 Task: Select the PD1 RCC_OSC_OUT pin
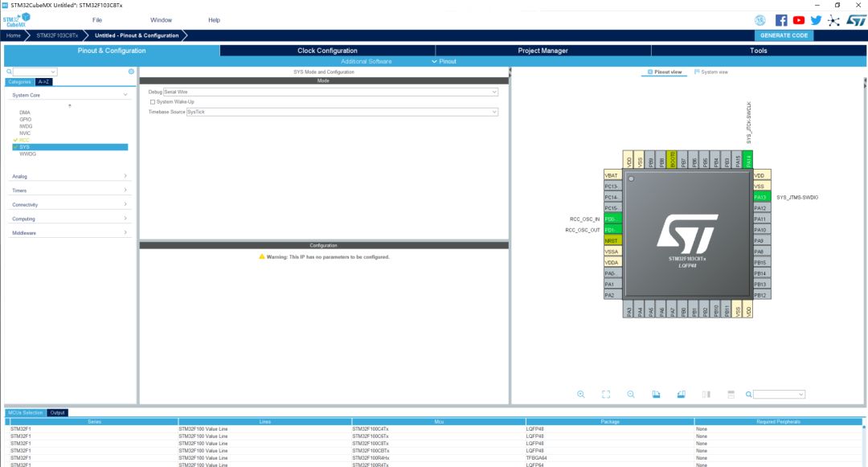tap(612, 230)
